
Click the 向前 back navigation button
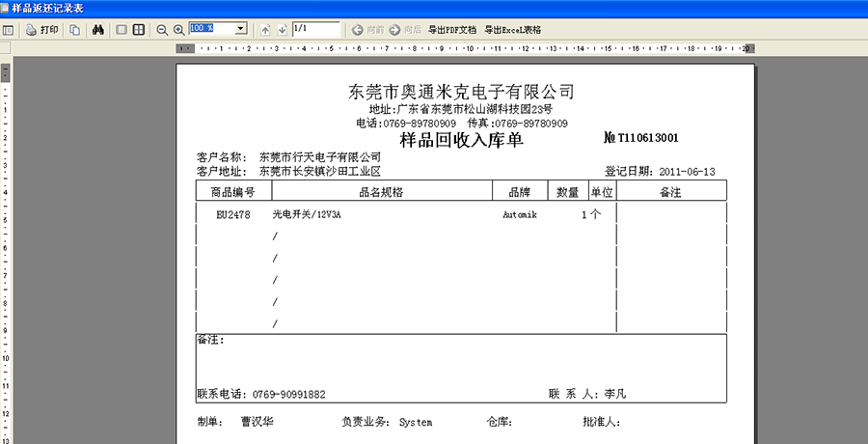pos(368,30)
